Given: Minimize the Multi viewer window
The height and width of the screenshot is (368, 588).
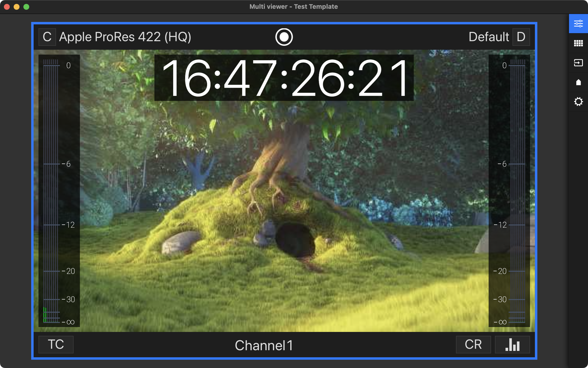Looking at the screenshot, I should tap(17, 7).
